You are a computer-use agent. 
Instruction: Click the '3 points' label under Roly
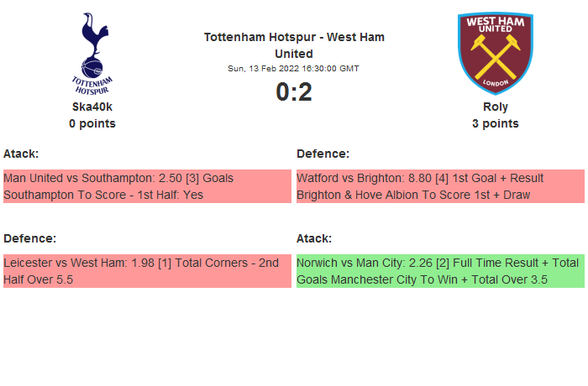(x=495, y=123)
